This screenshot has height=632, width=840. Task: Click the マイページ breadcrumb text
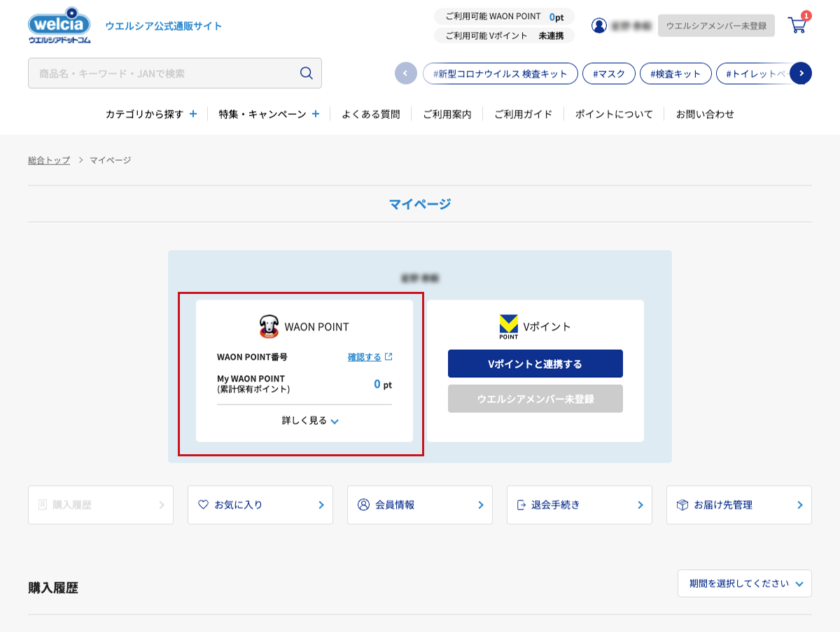point(111,160)
